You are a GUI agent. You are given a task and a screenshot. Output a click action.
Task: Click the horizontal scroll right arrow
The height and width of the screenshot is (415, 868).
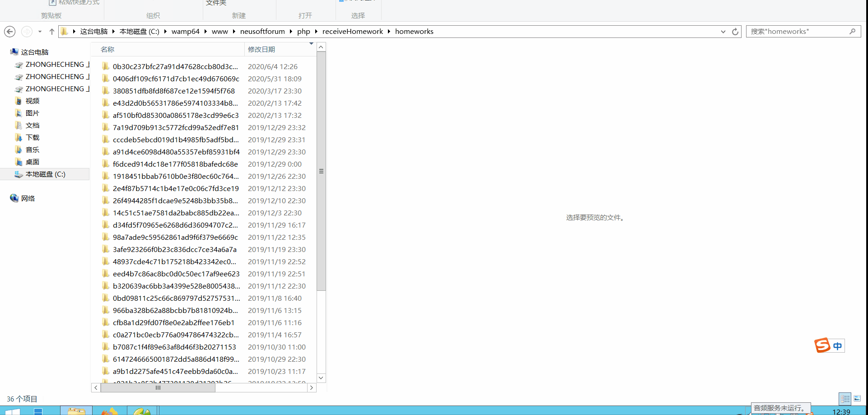pyautogui.click(x=312, y=387)
